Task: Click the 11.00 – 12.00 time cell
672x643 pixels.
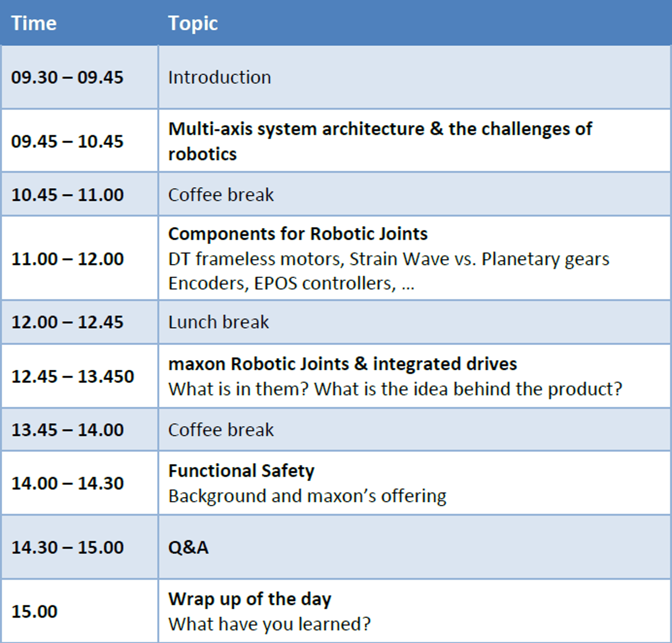Action: tap(67, 259)
